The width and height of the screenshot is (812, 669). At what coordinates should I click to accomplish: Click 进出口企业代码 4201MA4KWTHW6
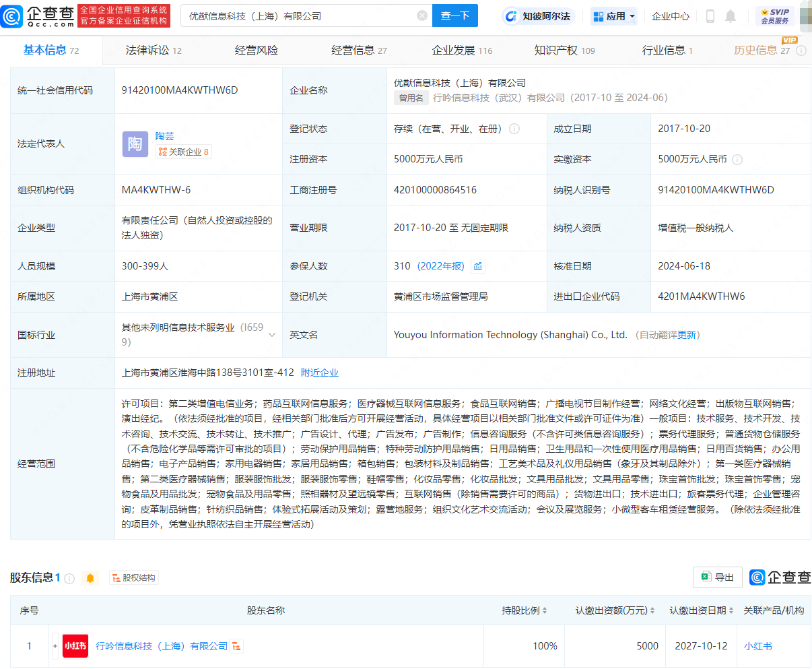(702, 296)
